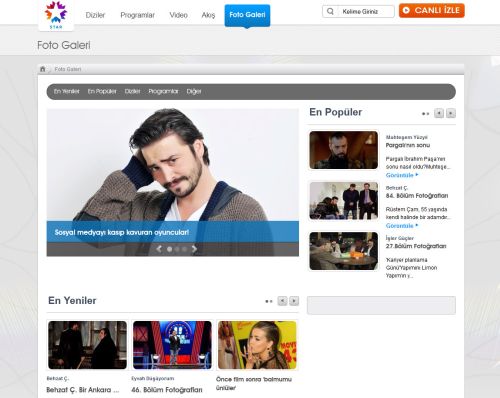Image resolution: width=500 pixels, height=398 pixels.
Task: Click Görüntüle under Pargalı'nın sonu
Action: pyautogui.click(x=402, y=175)
